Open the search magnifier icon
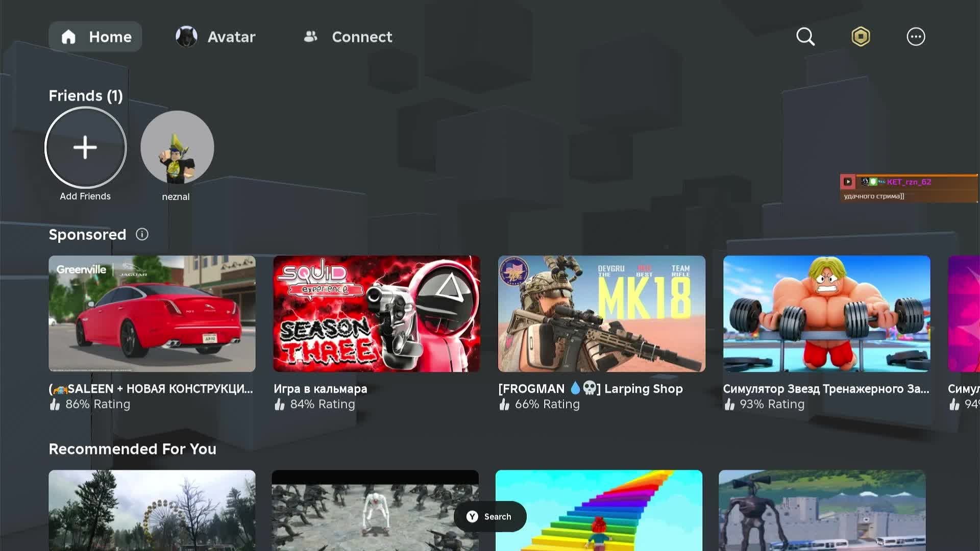Image resolution: width=980 pixels, height=551 pixels. coord(805,37)
